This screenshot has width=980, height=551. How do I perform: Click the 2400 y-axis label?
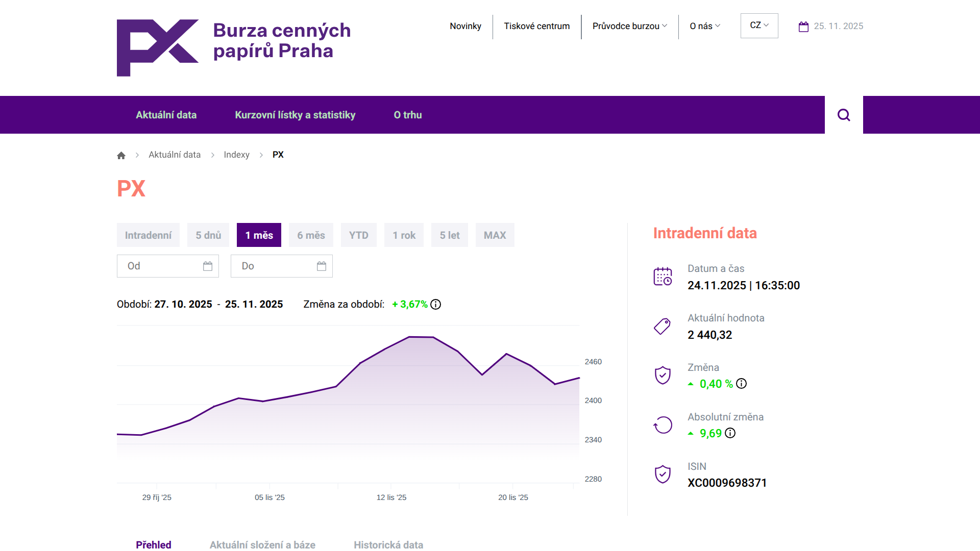pos(593,400)
